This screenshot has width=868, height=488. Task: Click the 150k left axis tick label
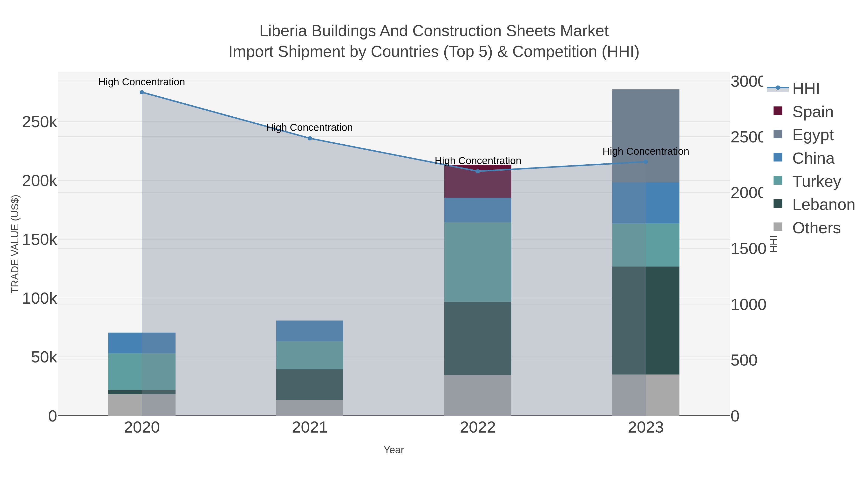pos(40,240)
